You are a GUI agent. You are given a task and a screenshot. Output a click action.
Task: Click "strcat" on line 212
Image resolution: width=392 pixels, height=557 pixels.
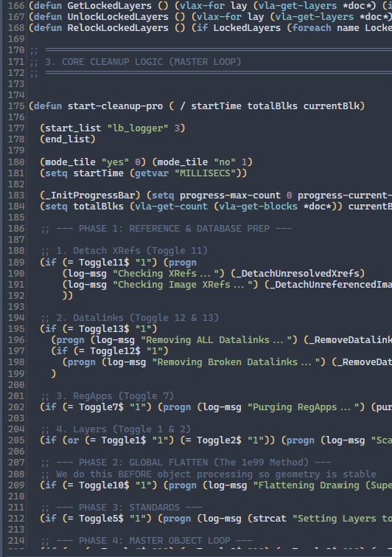point(269,519)
